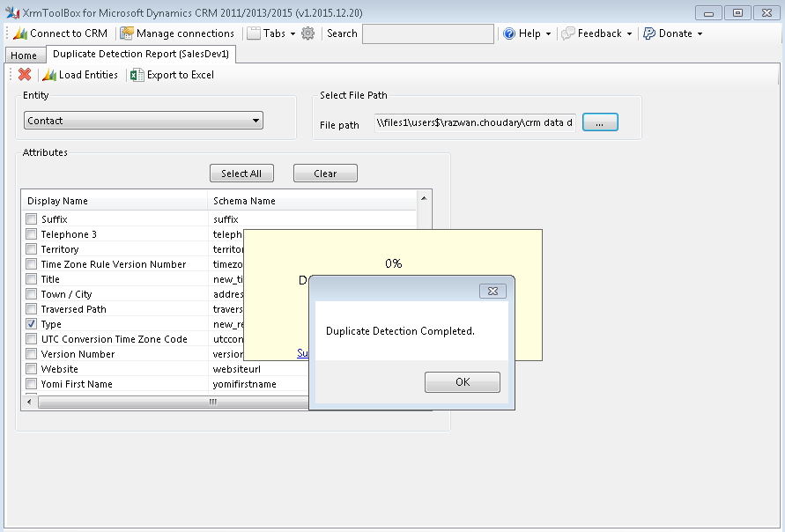Click the horizontal scrollbar thumb
The image size is (785, 532).
click(x=174, y=402)
